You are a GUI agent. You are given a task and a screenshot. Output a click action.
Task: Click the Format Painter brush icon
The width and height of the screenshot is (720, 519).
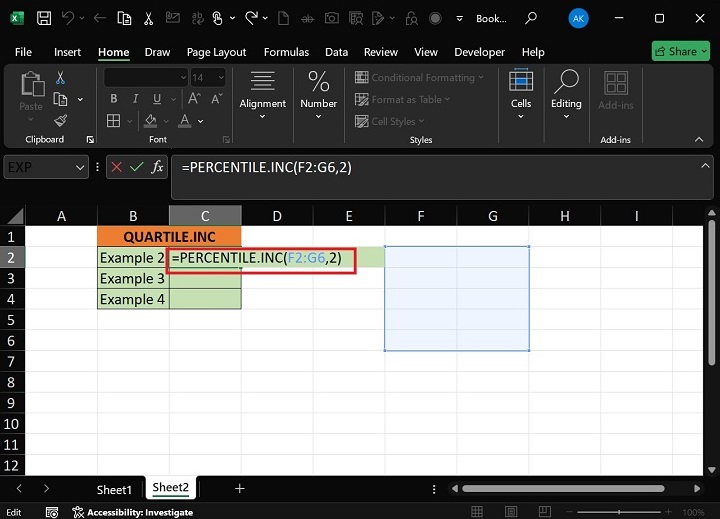tap(60, 121)
